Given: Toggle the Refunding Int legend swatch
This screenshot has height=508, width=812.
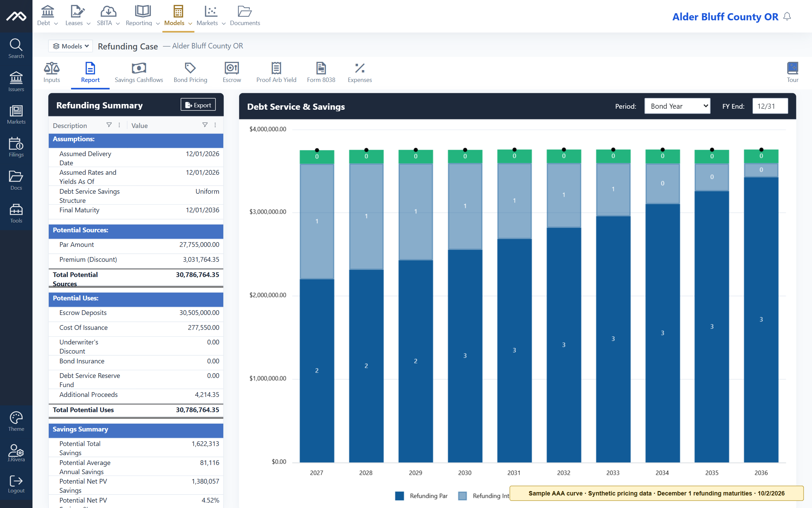Looking at the screenshot, I should 463,496.
